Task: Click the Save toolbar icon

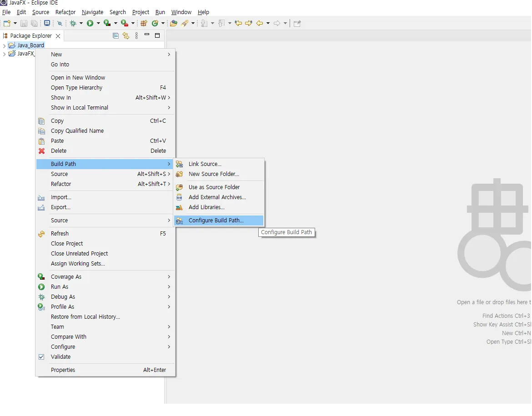Action: pos(24,23)
